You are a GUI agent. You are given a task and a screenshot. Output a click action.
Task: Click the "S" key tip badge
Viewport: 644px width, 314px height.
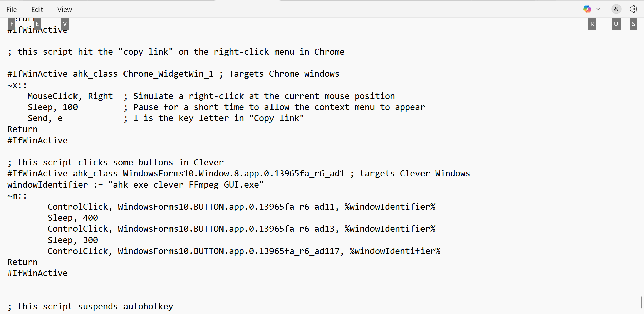pyautogui.click(x=633, y=24)
